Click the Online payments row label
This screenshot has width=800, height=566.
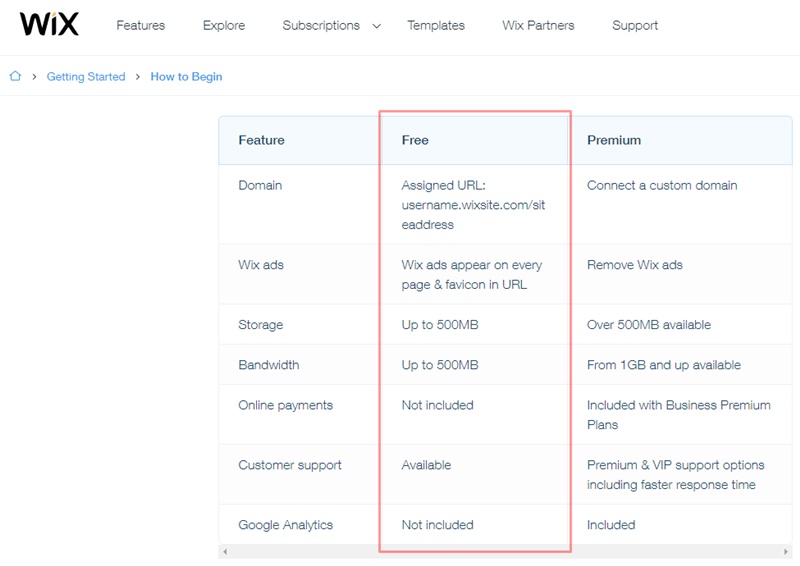(285, 405)
